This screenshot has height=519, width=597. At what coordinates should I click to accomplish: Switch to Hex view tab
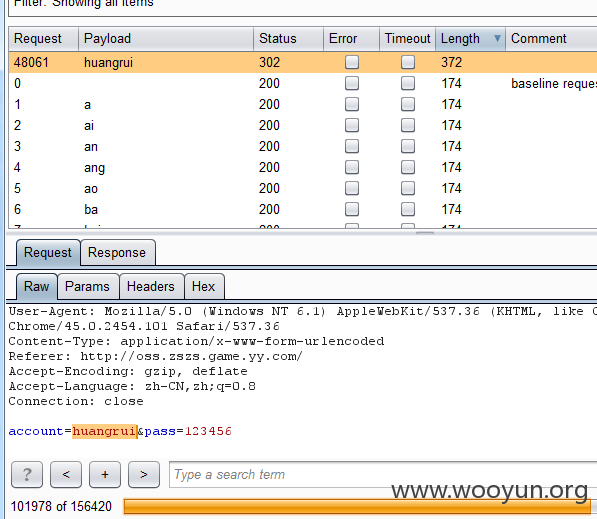[204, 286]
